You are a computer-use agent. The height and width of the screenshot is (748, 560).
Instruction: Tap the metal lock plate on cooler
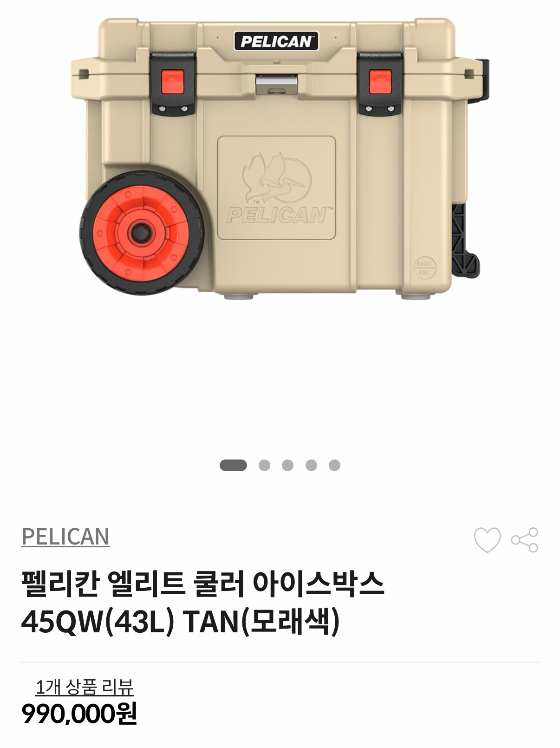click(277, 84)
